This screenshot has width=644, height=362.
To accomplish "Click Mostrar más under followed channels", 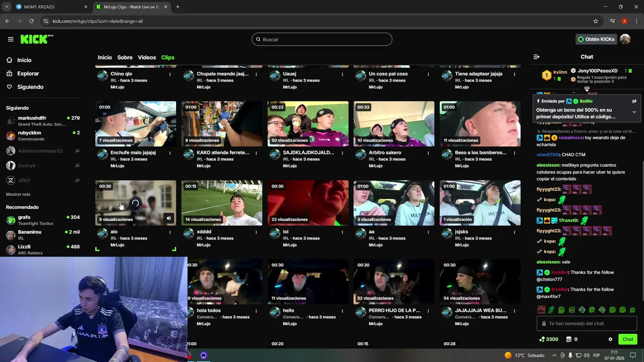I will 18,194.
